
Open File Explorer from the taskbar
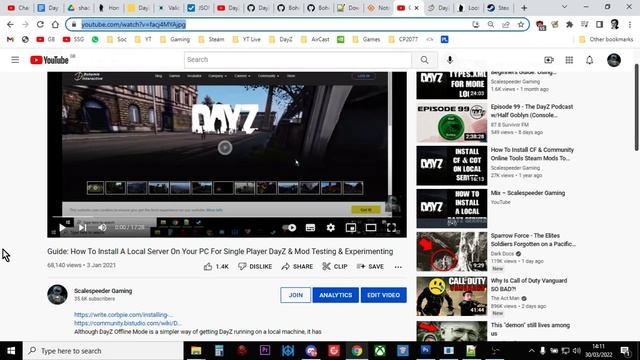pos(196,351)
